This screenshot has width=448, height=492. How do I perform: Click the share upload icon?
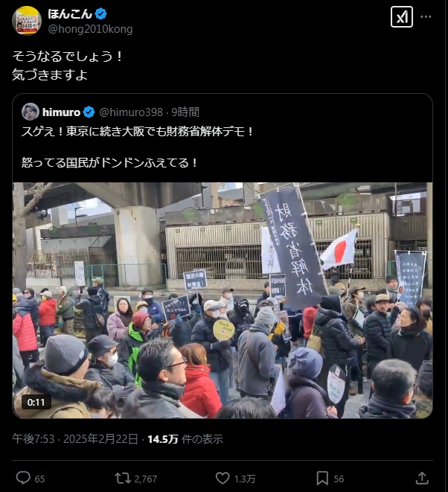(x=422, y=478)
